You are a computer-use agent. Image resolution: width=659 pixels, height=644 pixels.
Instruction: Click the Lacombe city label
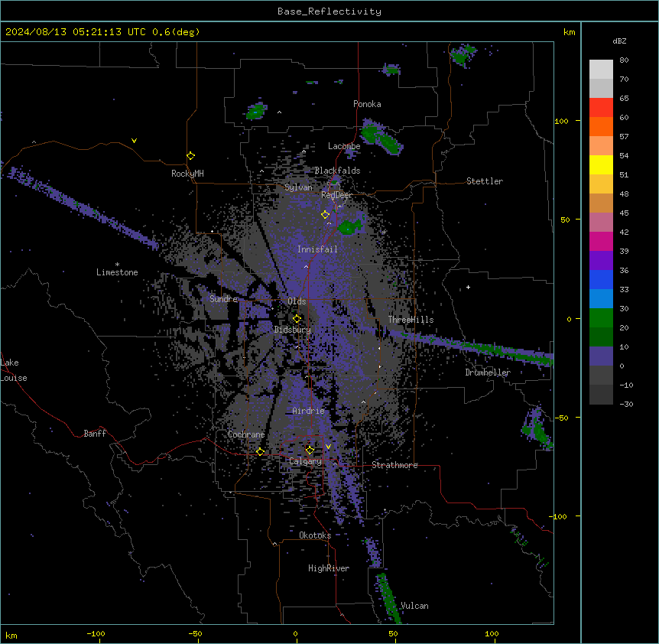(344, 146)
